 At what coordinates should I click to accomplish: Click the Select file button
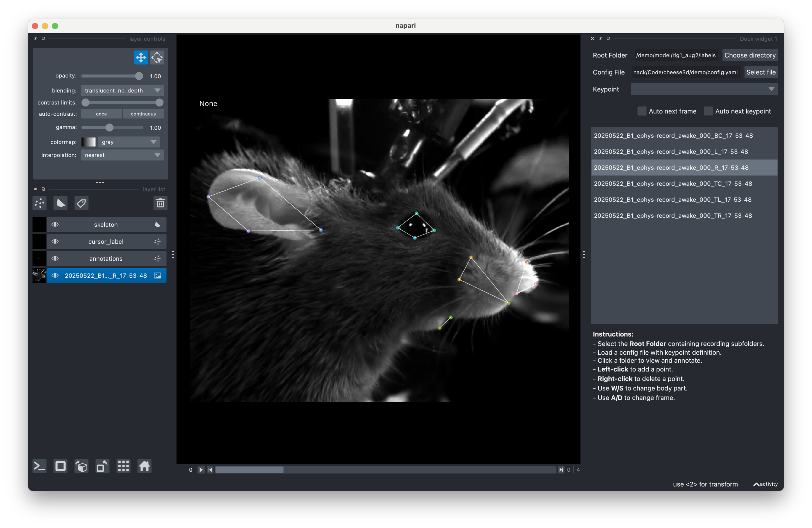tap(761, 72)
